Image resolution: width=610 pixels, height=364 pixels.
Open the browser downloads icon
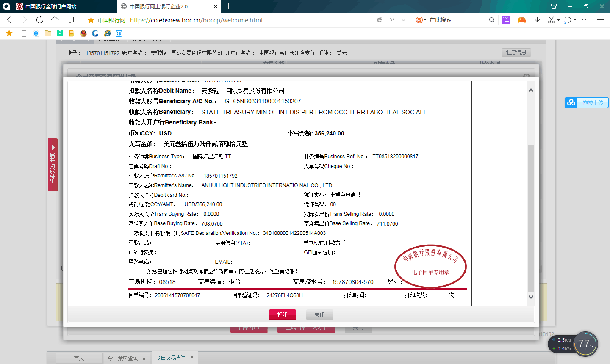(x=537, y=20)
